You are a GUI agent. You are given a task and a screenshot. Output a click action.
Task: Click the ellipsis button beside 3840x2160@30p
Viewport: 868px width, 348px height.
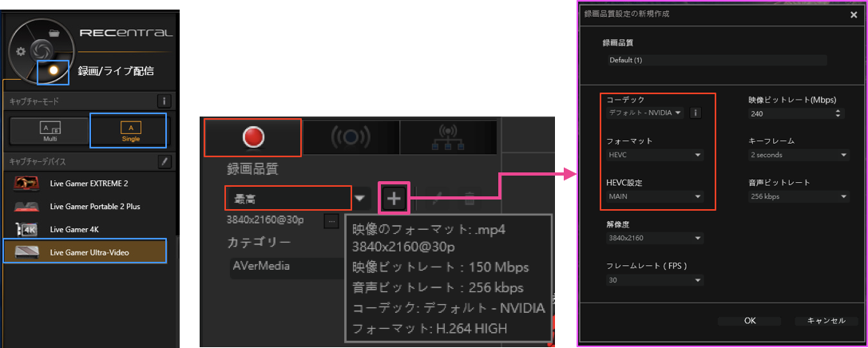click(x=331, y=221)
